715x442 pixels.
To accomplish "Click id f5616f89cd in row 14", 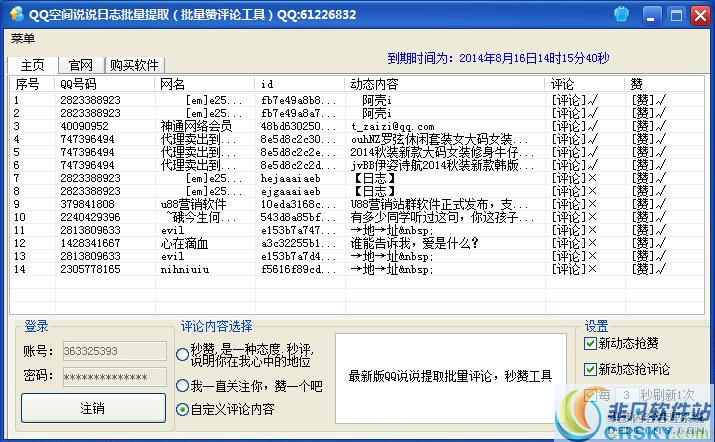I will point(298,269).
